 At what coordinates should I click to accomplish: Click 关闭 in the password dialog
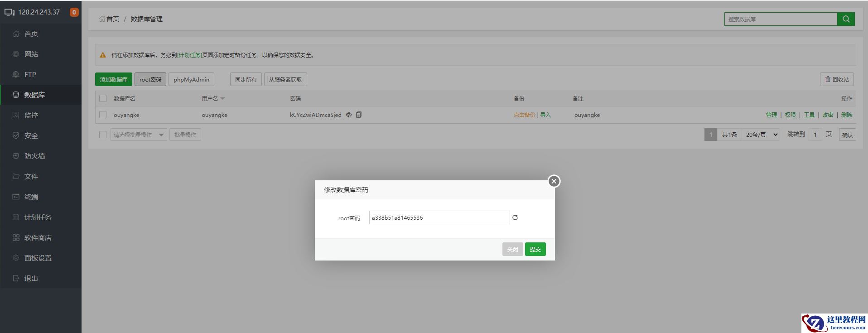point(513,249)
